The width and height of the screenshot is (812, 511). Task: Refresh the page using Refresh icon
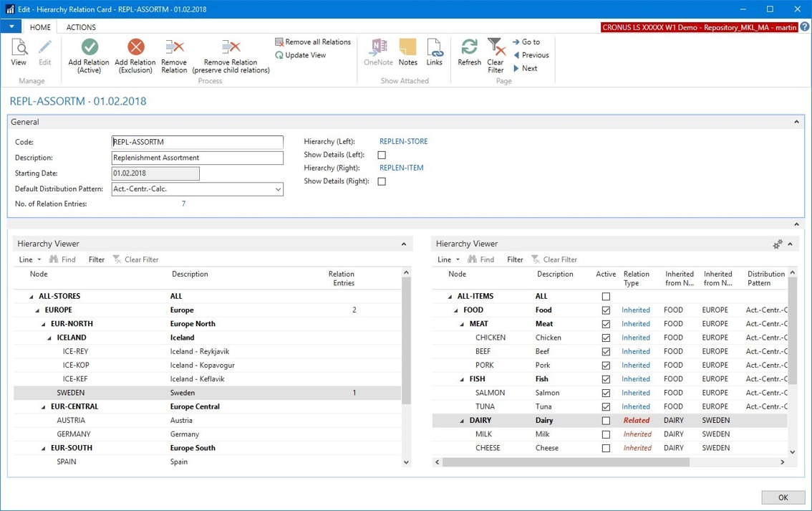click(x=469, y=48)
